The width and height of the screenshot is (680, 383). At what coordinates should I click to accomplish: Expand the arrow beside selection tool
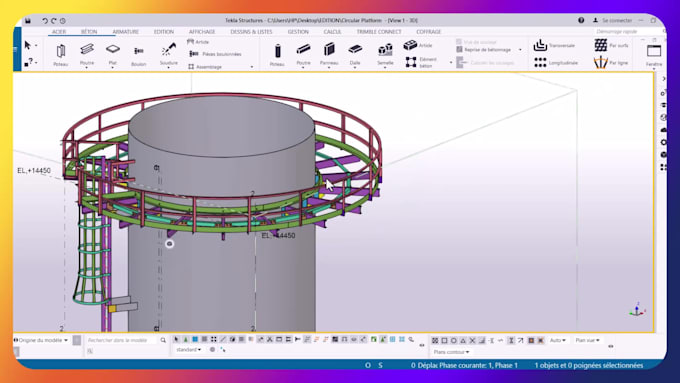[x=36, y=45]
